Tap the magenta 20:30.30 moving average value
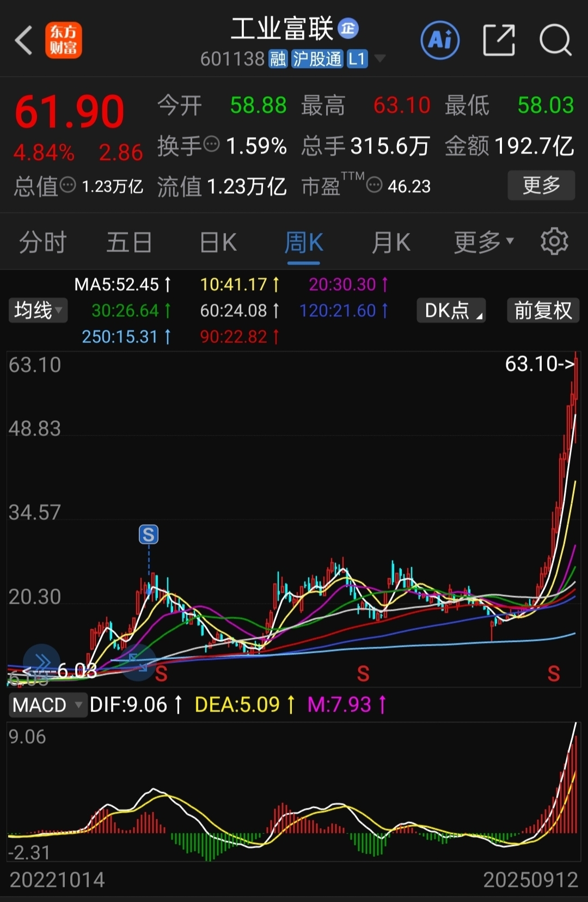This screenshot has height=902, width=588. (348, 284)
